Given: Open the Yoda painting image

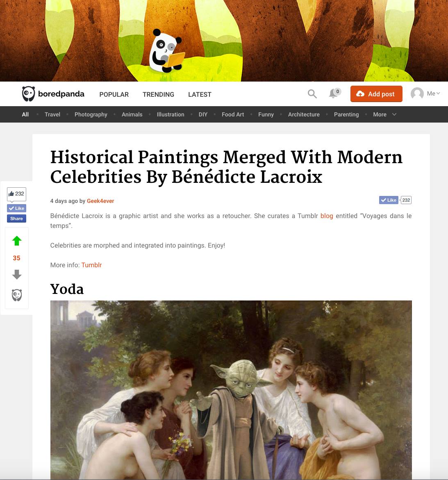Looking at the screenshot, I should pyautogui.click(x=231, y=390).
